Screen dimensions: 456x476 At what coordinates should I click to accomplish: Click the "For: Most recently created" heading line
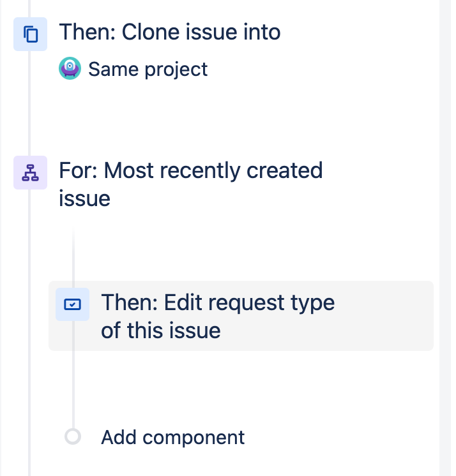(x=190, y=171)
